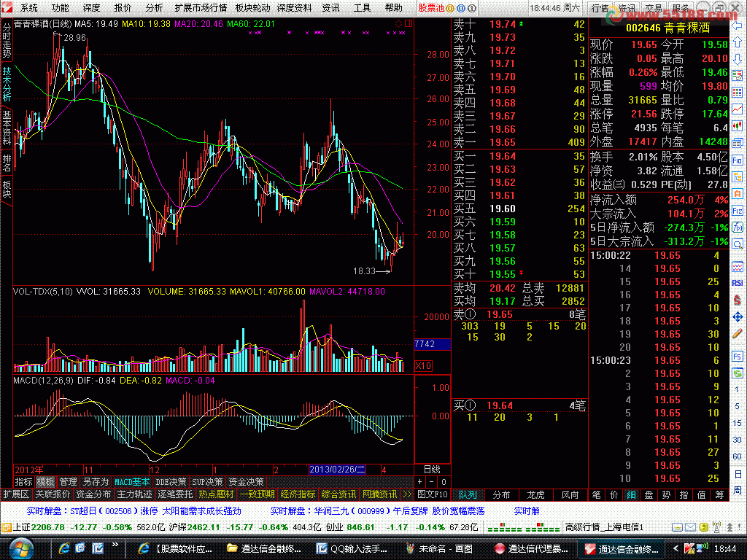Select the MACD基本 template tab

click(x=132, y=482)
